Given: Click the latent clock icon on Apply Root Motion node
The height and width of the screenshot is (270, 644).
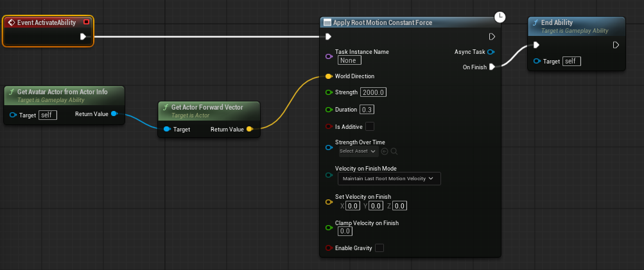Looking at the screenshot, I should 500,17.
